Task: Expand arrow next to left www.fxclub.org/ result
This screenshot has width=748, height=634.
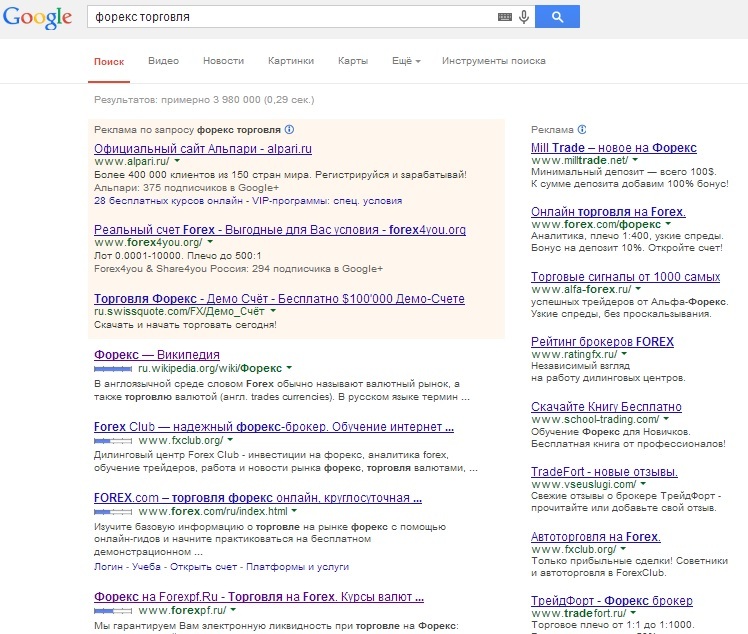Action: tap(230, 439)
